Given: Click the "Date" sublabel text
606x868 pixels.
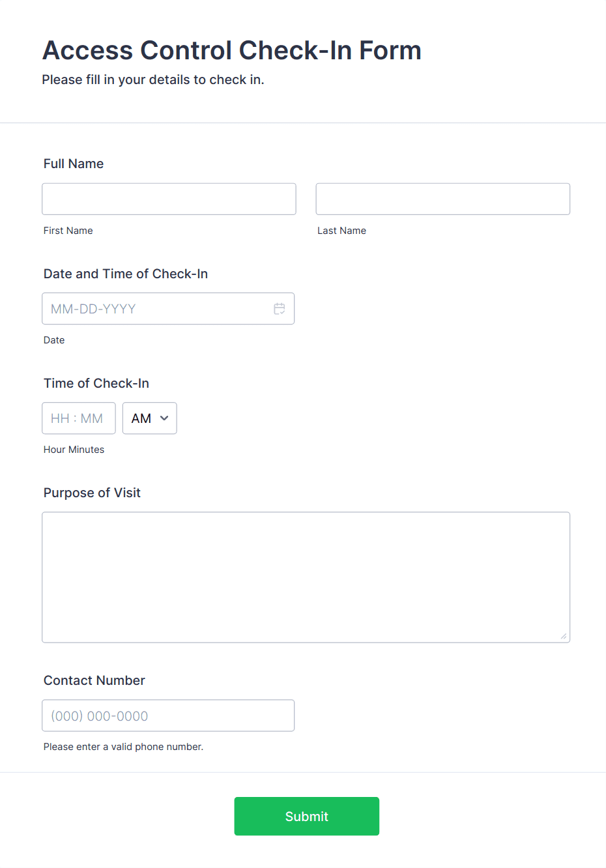Looking at the screenshot, I should tap(54, 340).
